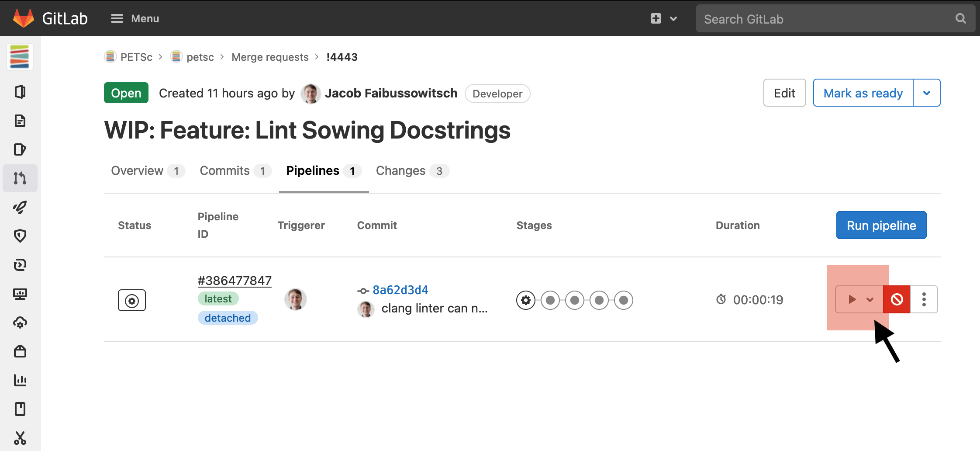
Task: Open the Snippets scissors sidebar icon
Action: pos(20,438)
